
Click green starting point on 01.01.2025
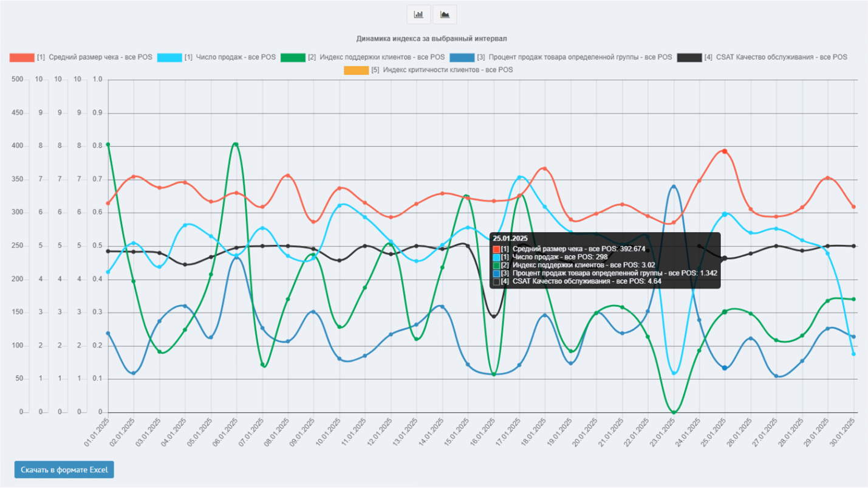click(108, 145)
